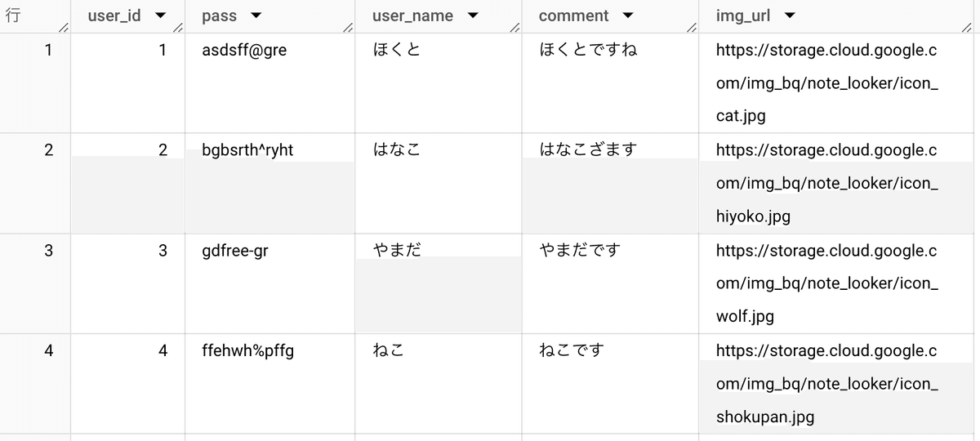Open the pass column dropdown arrow
The image size is (980, 441).
pos(256,16)
